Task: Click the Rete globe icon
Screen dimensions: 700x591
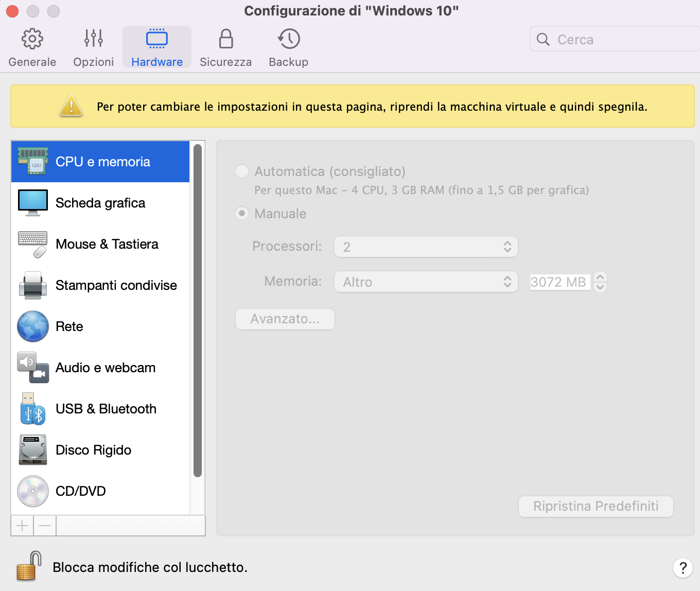Action: pos(33,326)
